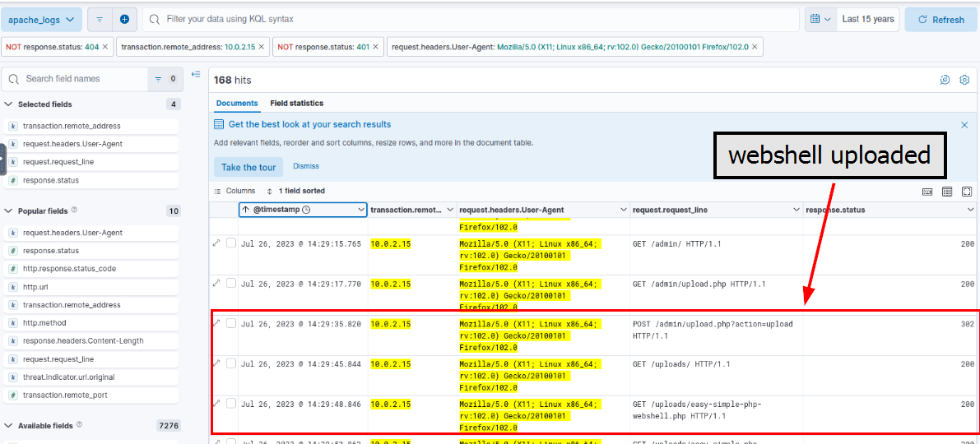Screen dimensions: 980x444
Task: Close the tour callout with X
Action: click(964, 125)
